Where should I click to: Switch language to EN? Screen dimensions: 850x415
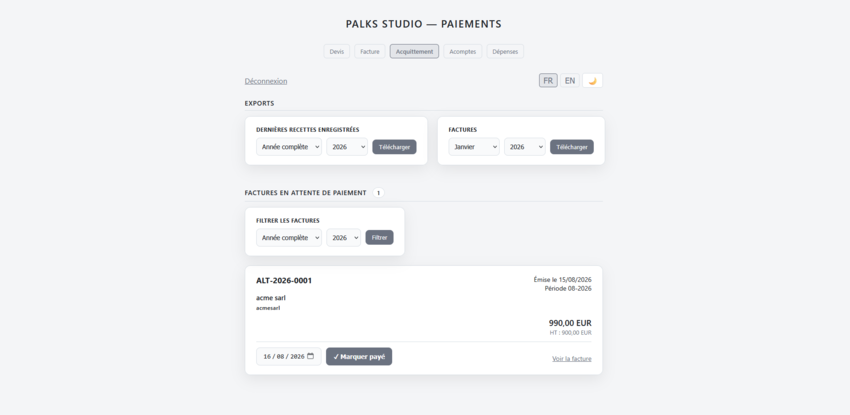pyautogui.click(x=570, y=81)
